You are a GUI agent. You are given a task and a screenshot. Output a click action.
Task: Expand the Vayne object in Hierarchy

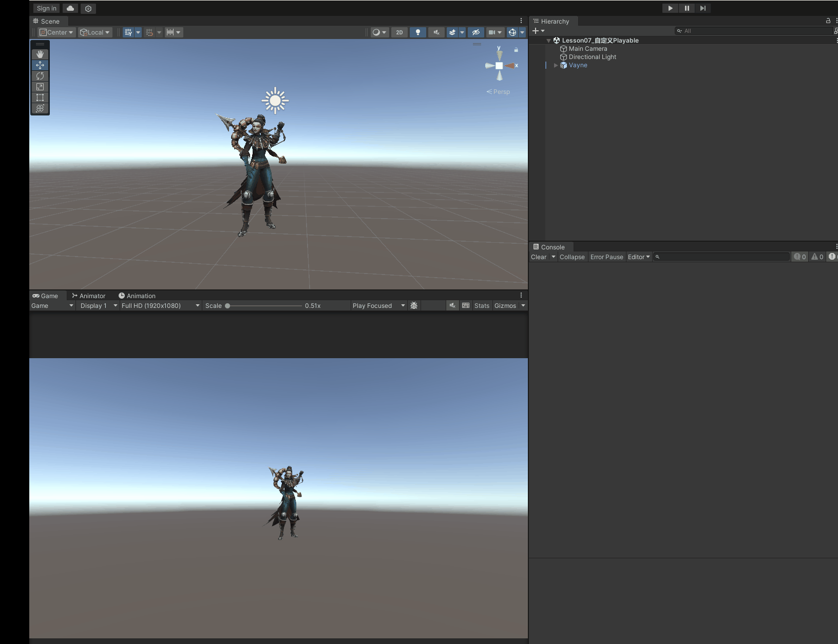click(556, 65)
